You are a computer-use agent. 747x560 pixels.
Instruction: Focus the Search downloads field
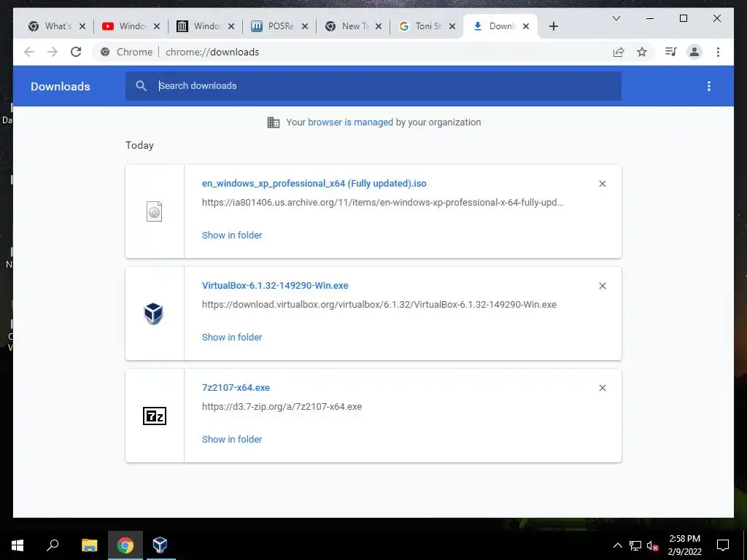click(373, 86)
